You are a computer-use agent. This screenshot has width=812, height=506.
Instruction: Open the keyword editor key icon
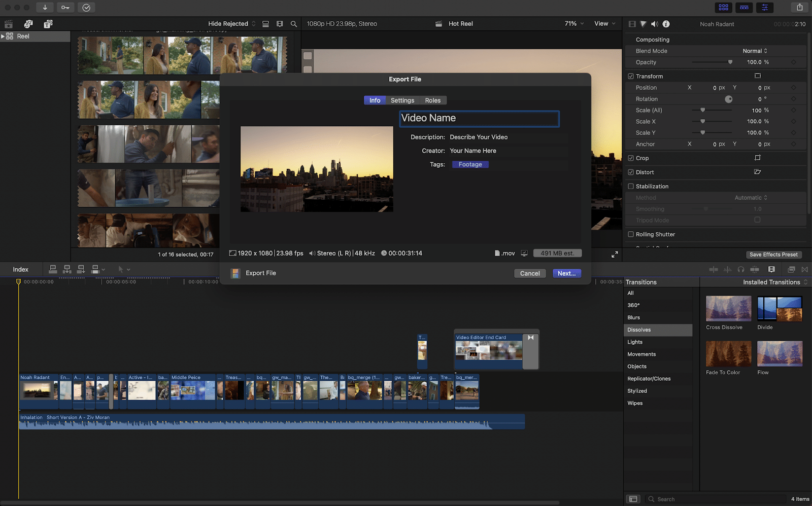[x=65, y=8]
